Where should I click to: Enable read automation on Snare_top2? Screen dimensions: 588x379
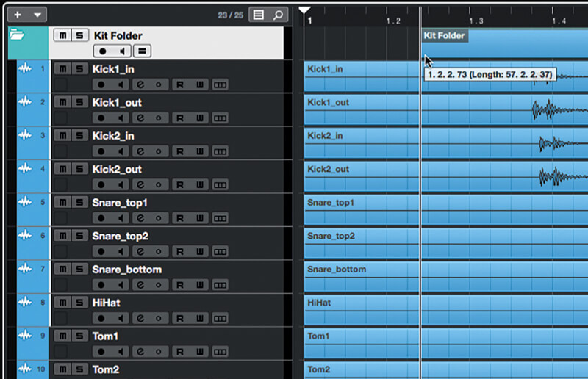(x=180, y=251)
